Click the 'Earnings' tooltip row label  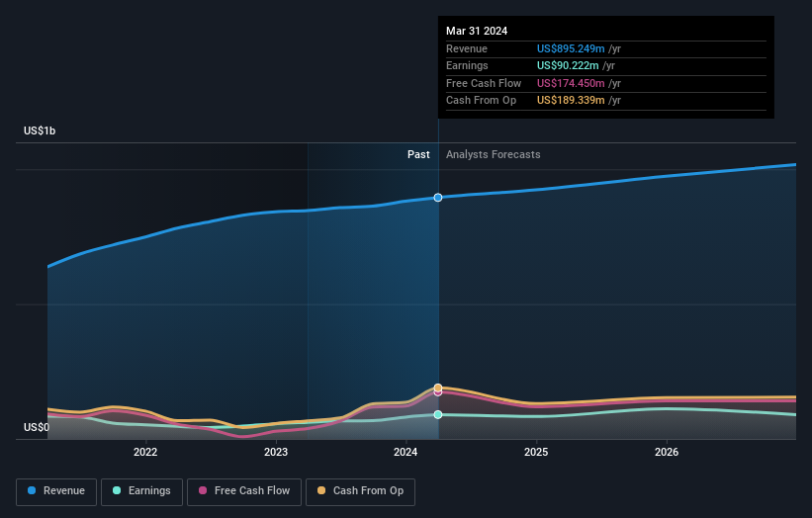click(x=467, y=65)
